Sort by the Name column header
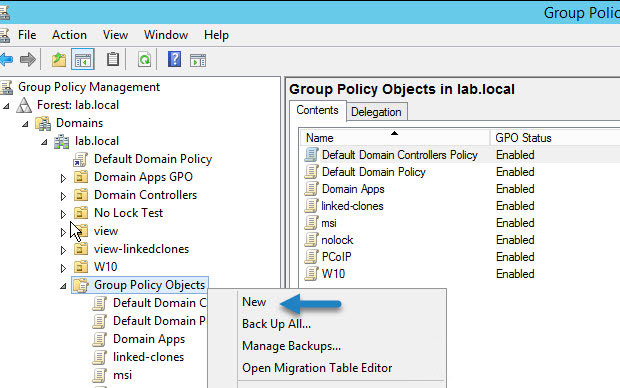The height and width of the screenshot is (388, 620). pos(394,138)
